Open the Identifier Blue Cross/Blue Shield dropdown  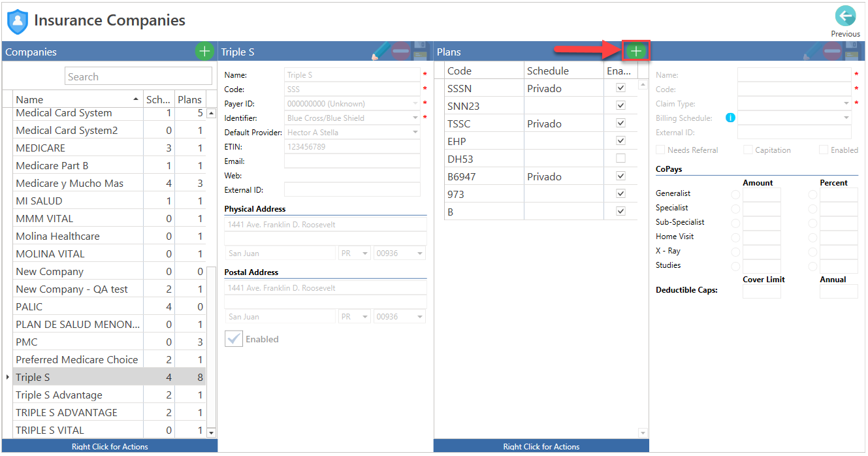(415, 118)
